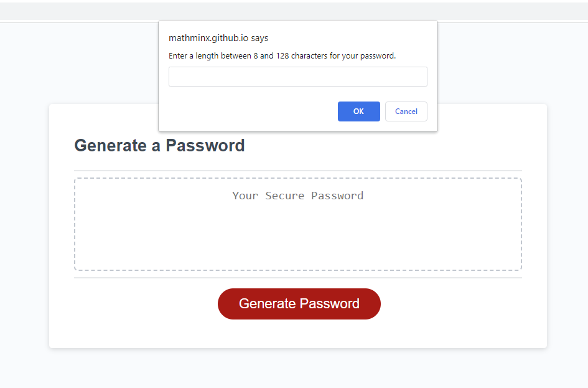The image size is (588, 388).
Task: Choose Cancel to close the length prompt
Action: point(406,111)
